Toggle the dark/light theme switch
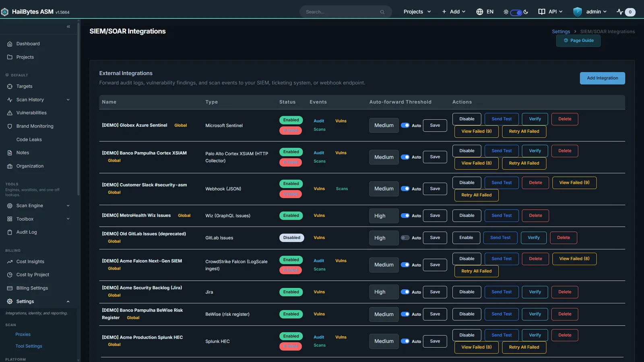 click(516, 12)
